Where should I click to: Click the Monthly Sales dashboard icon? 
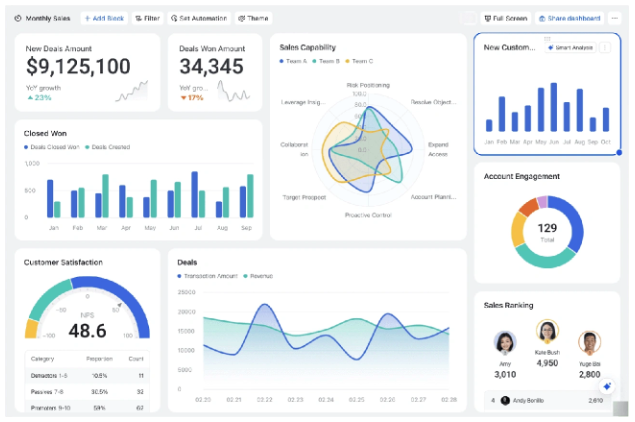[19, 18]
